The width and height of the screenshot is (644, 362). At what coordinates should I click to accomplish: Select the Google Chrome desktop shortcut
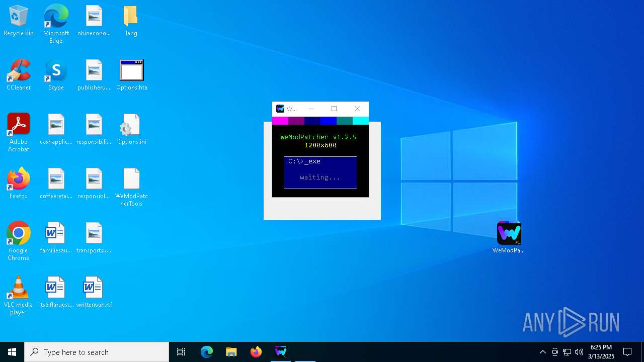[x=19, y=241]
